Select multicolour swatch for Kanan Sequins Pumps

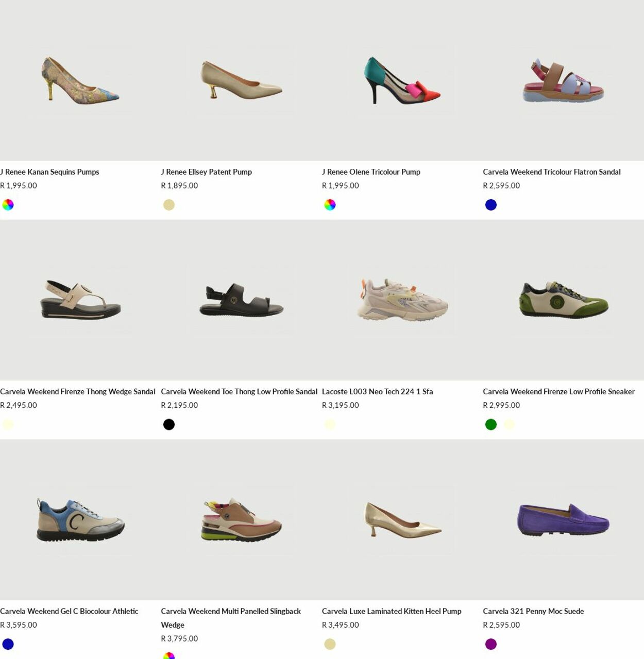pyautogui.click(x=8, y=205)
